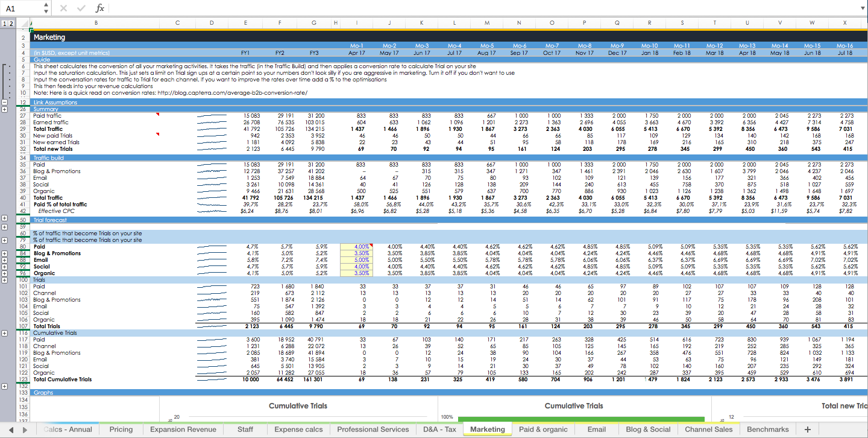Screen dimensions: 868x438
Task: Expand the outline group at row 59
Action: tap(4, 227)
